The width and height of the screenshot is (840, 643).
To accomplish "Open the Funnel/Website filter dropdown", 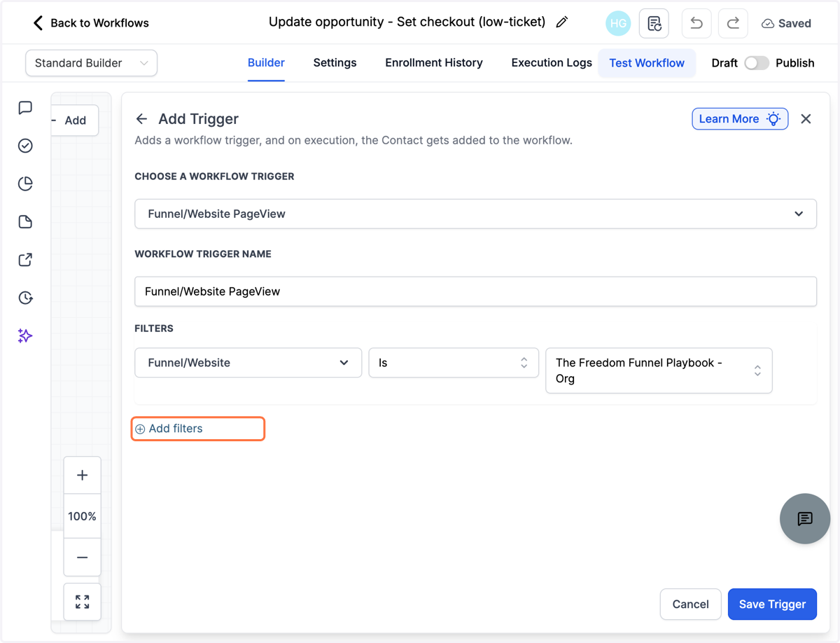I will [248, 363].
